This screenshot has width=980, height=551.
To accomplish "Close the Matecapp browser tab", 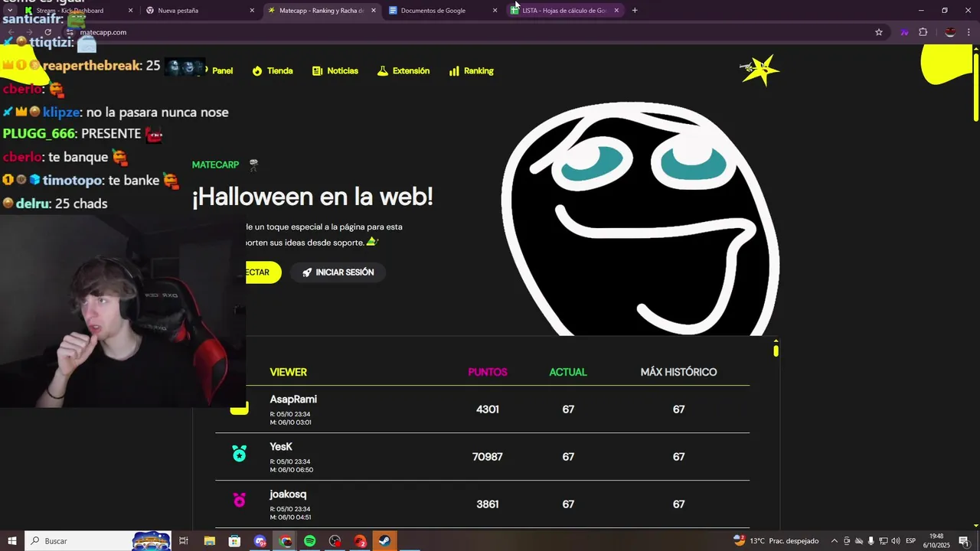I will point(374,11).
